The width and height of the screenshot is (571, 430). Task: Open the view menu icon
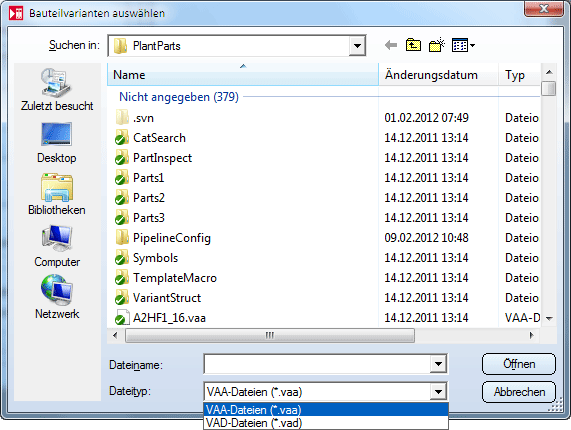[x=463, y=46]
